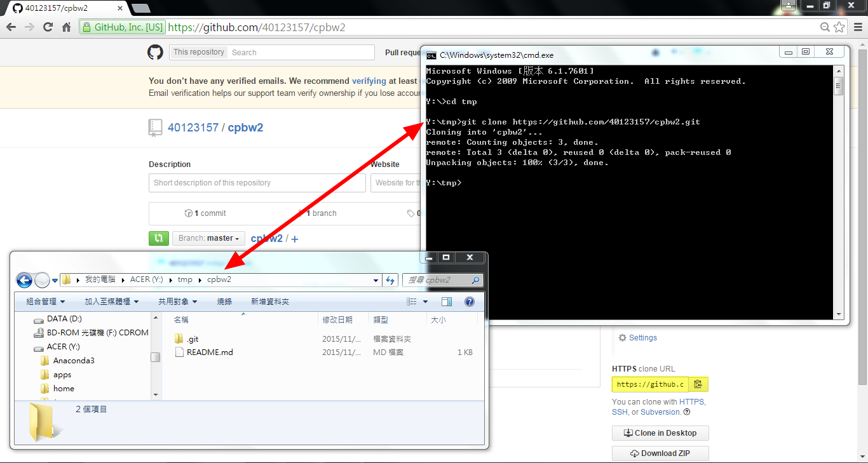Click the GitHub repository search field
Viewport: 868px width, 463px height.
(301, 53)
